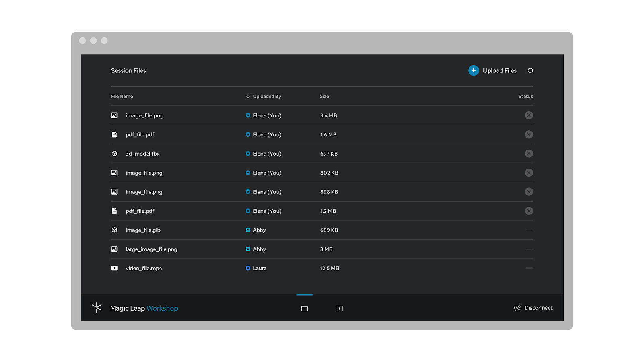Click the 689 KB size value
The image size is (644, 362).
[x=329, y=230]
